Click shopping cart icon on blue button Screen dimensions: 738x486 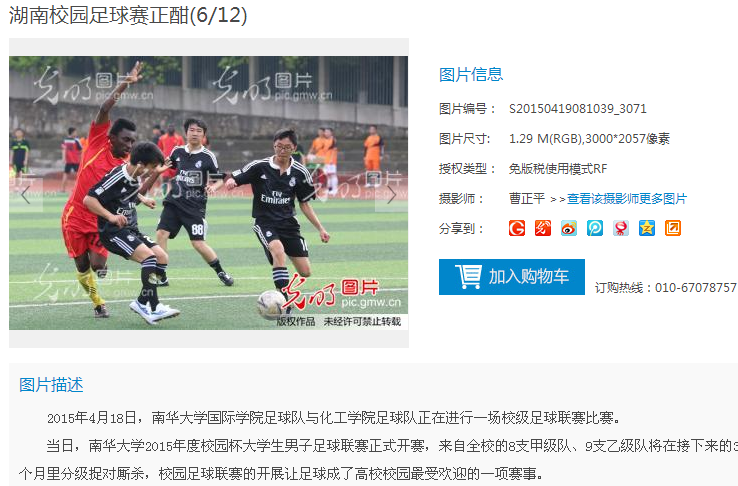(468, 276)
